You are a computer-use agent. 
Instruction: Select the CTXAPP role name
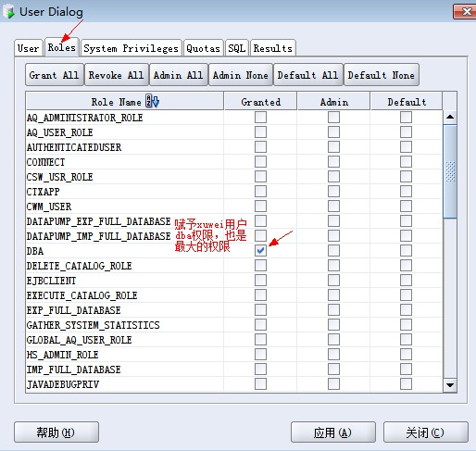(43, 192)
